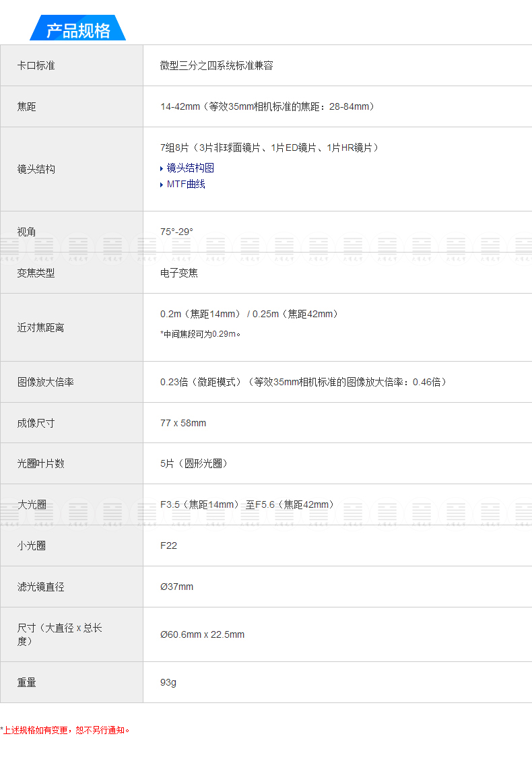Select the 镜头结构 label cell
This screenshot has width=532, height=759.
click(x=71, y=169)
